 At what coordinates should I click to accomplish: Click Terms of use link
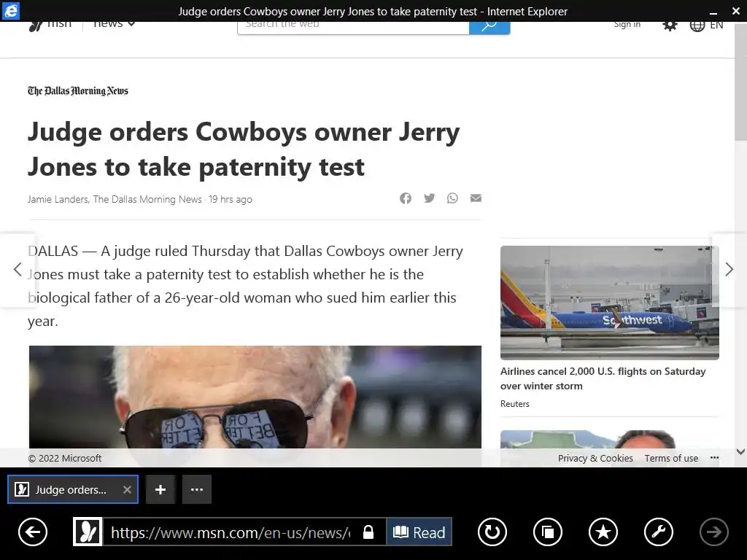(x=671, y=458)
